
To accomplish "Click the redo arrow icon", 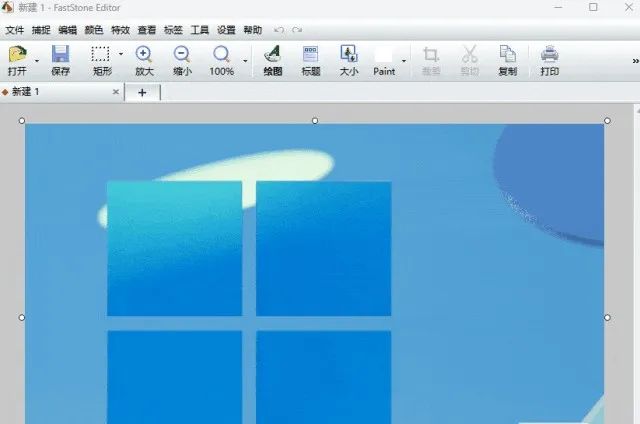I will click(x=297, y=30).
